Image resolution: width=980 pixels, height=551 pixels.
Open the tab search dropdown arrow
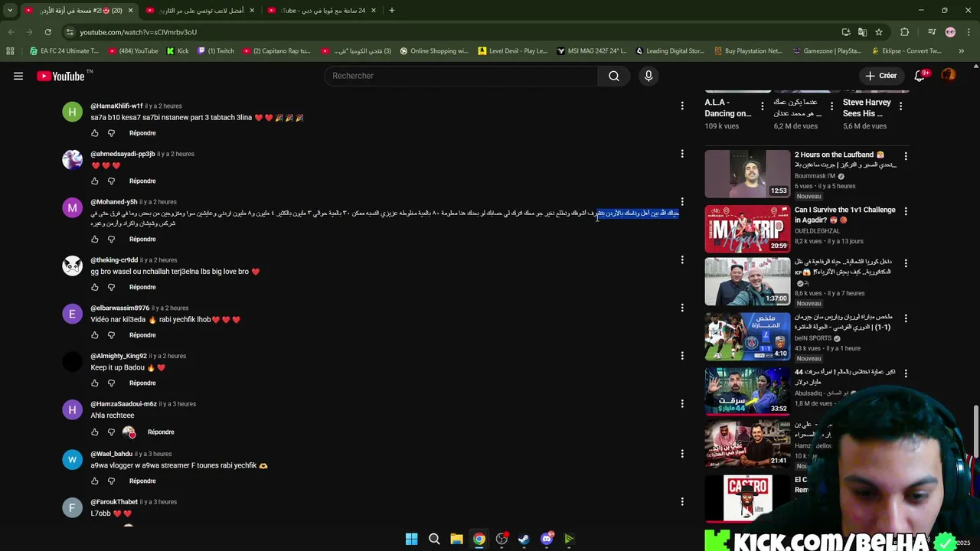[10, 10]
